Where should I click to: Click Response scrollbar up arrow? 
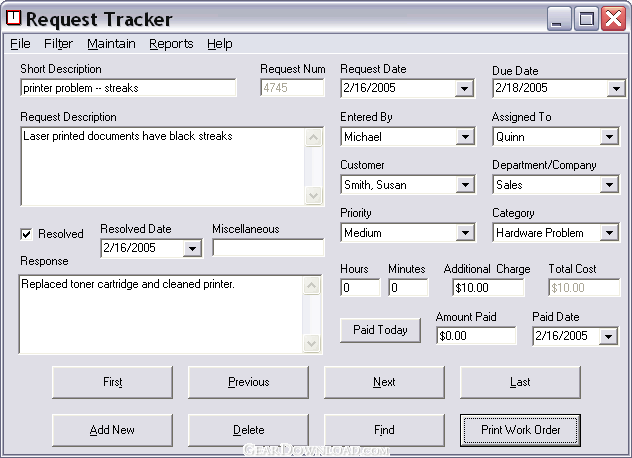pos(311,286)
